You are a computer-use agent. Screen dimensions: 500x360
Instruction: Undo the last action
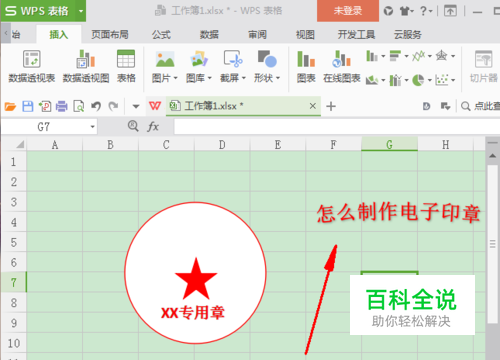96,107
